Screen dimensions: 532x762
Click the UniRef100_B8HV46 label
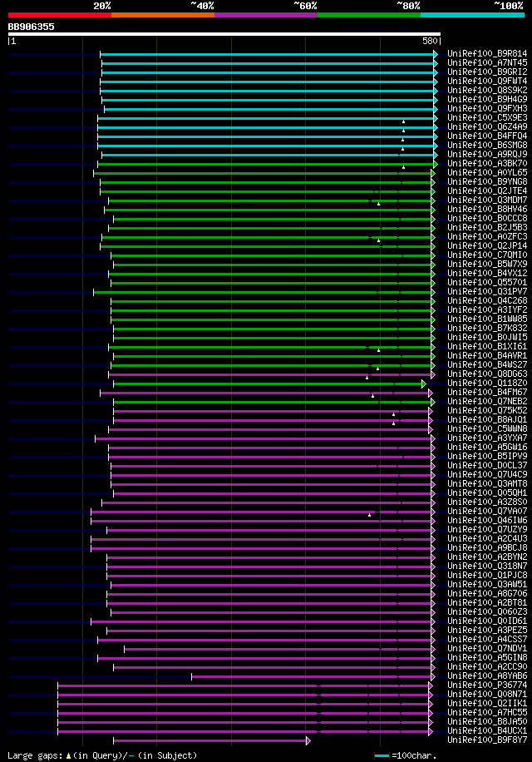[x=487, y=209]
